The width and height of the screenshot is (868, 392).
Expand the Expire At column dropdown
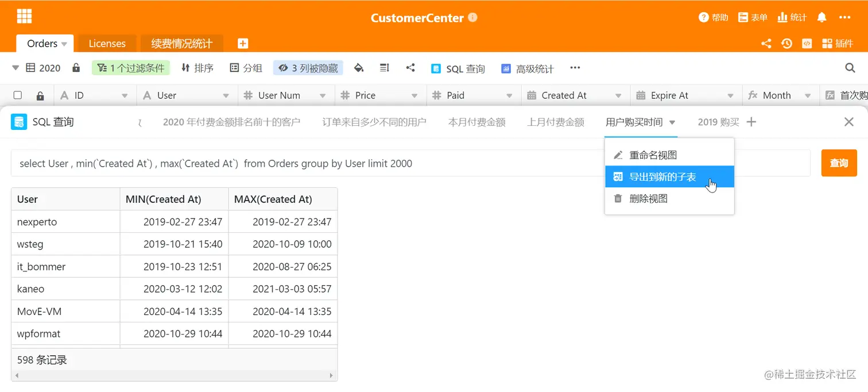pyautogui.click(x=730, y=96)
